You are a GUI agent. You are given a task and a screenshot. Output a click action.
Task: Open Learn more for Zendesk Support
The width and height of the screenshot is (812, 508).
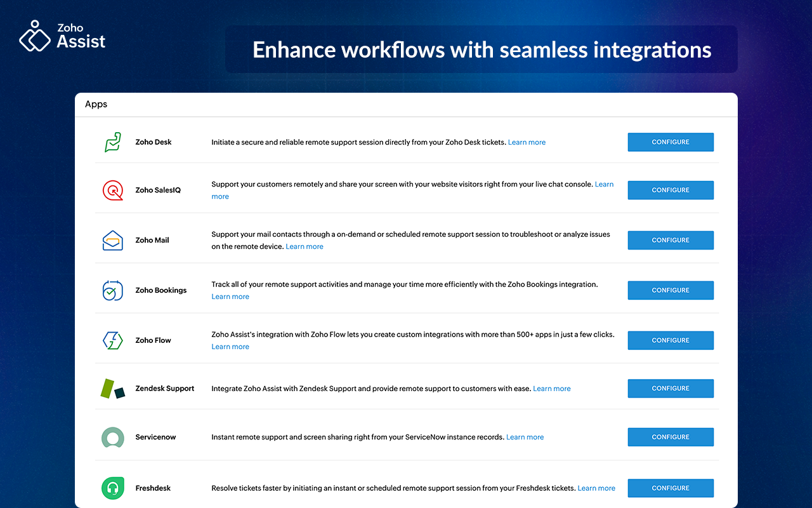(x=551, y=389)
